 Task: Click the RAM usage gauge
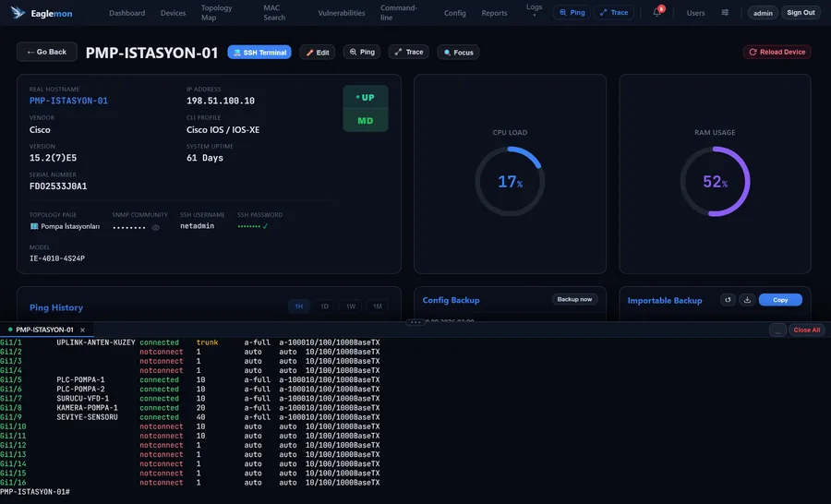tap(715, 181)
